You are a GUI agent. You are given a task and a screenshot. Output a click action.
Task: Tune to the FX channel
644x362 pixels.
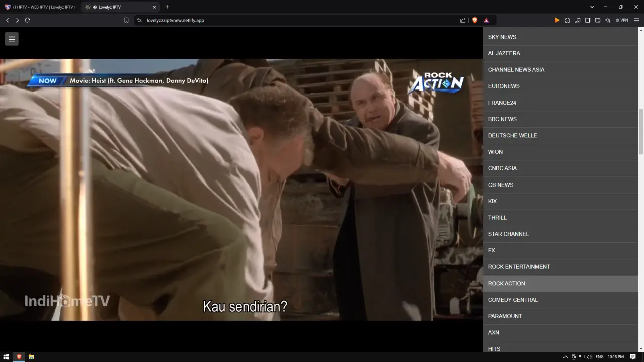coord(560,250)
